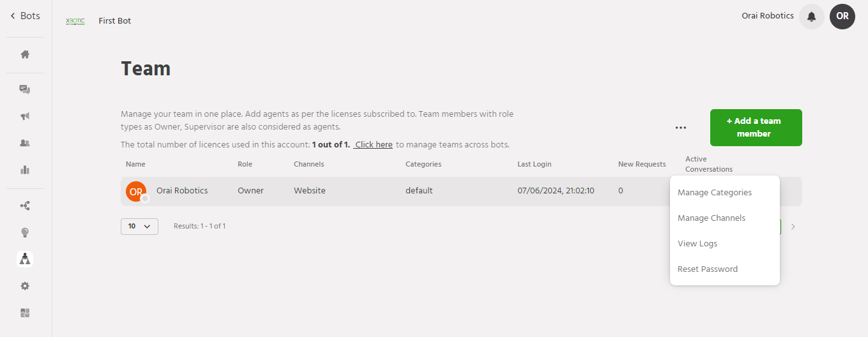
Task: Open the lightbulb training icon
Action: [x=25, y=232]
